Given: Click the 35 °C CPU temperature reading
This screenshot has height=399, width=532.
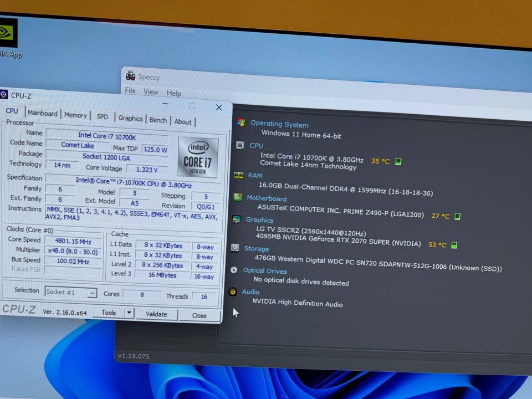Looking at the screenshot, I should pos(380,161).
